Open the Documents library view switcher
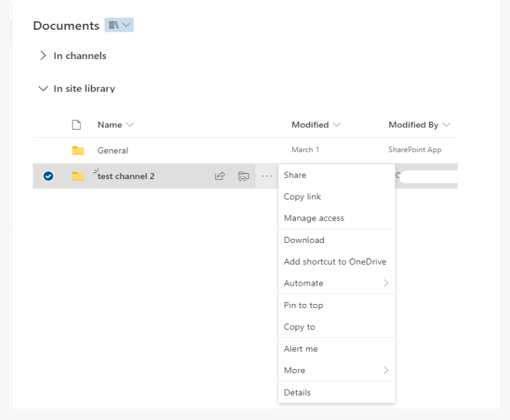Screen dimensions: 510x420 (119, 25)
